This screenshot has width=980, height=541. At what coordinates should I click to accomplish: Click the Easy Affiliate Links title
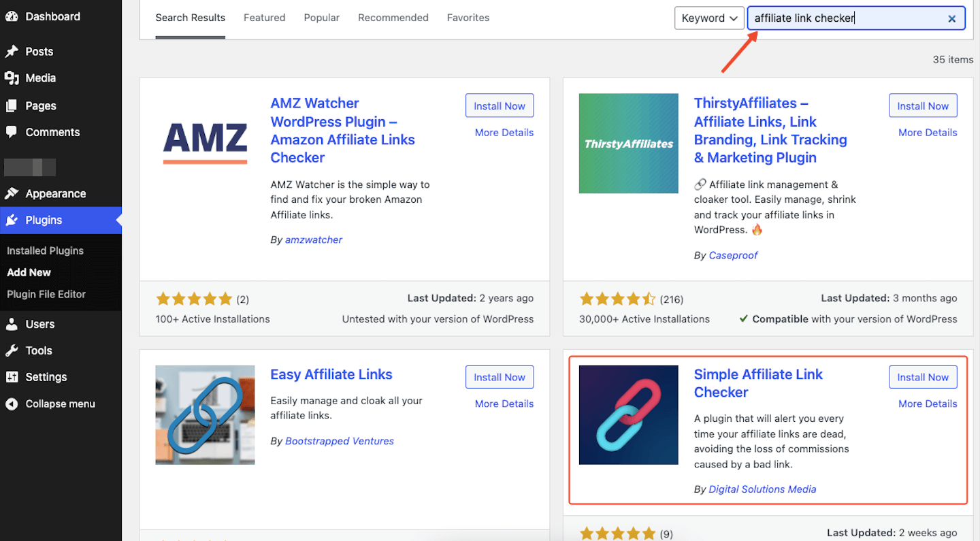point(331,374)
